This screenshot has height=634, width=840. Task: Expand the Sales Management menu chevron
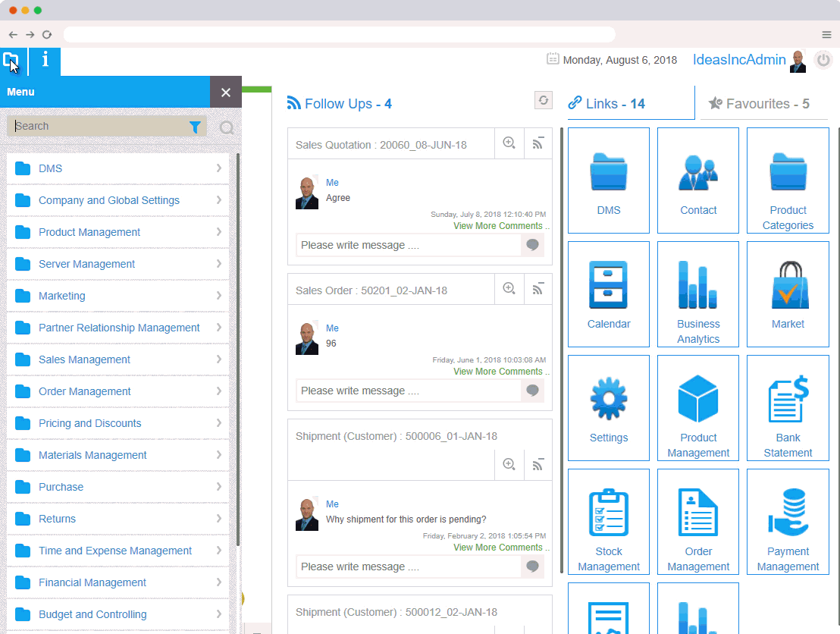click(218, 359)
